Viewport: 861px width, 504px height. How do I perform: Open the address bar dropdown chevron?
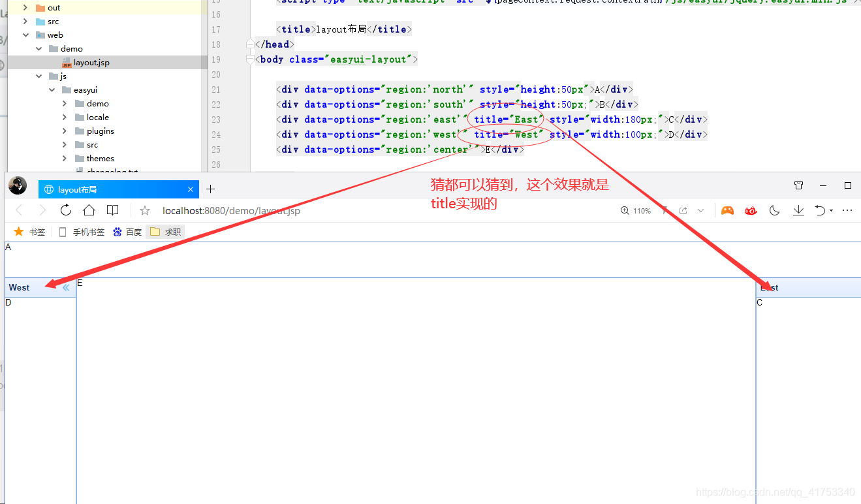[x=701, y=211]
